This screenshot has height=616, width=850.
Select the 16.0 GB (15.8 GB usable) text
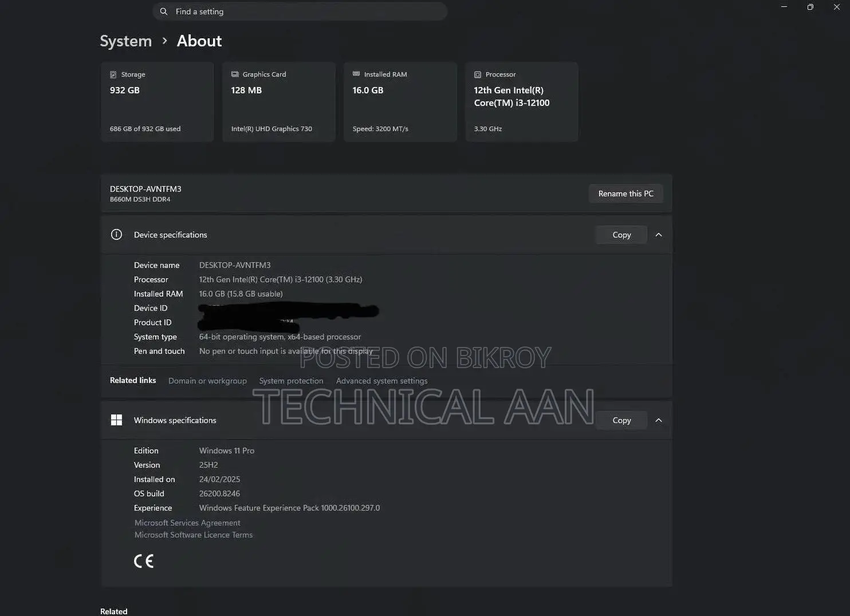click(241, 294)
